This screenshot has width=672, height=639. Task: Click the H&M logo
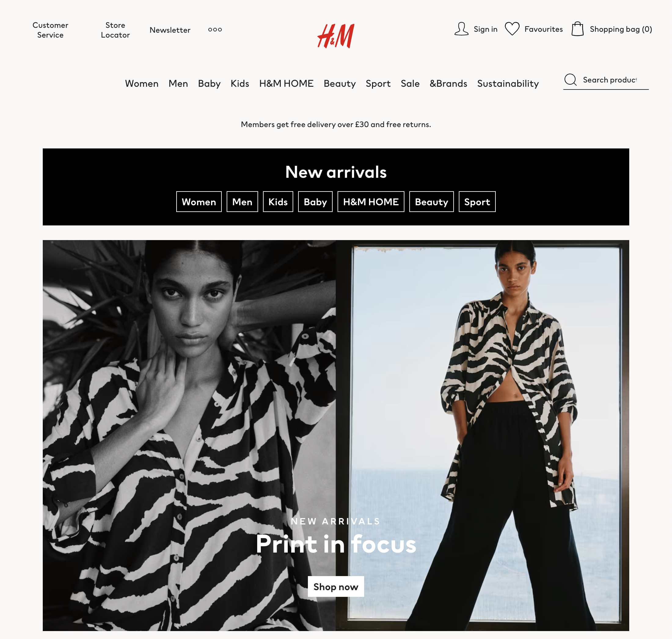click(x=336, y=36)
